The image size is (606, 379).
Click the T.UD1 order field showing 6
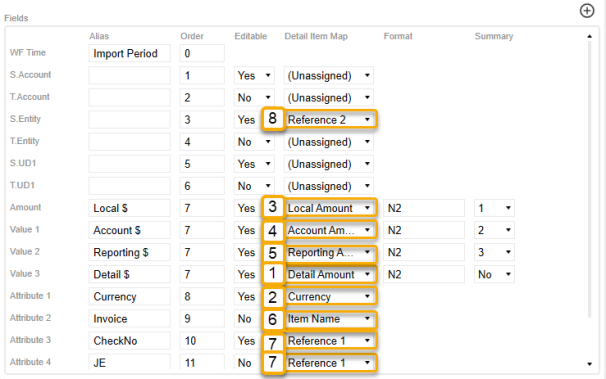coord(202,186)
